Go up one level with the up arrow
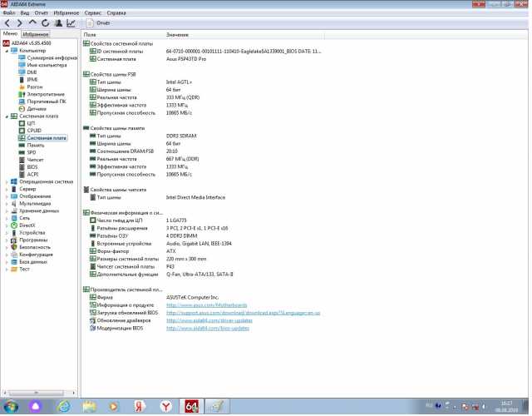 point(32,22)
